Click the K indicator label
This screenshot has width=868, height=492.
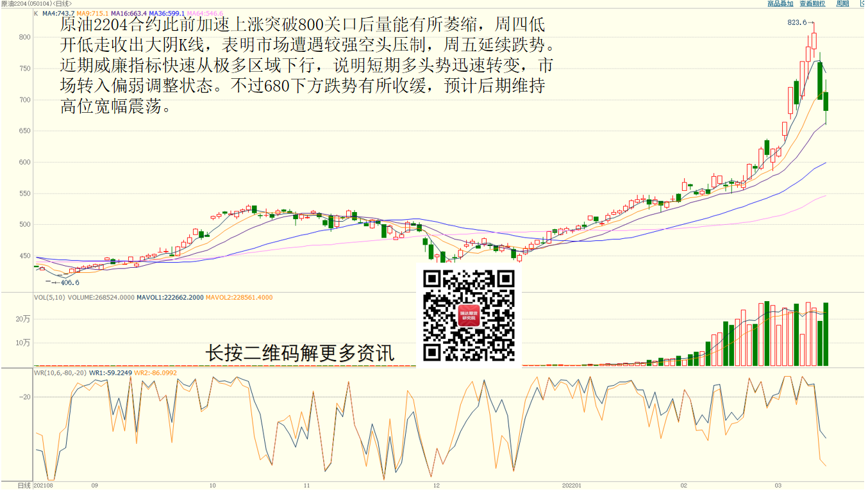[36, 13]
